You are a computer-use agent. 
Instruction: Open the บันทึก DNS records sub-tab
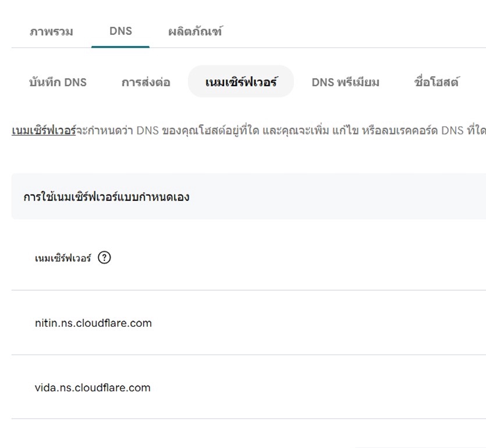[58, 82]
